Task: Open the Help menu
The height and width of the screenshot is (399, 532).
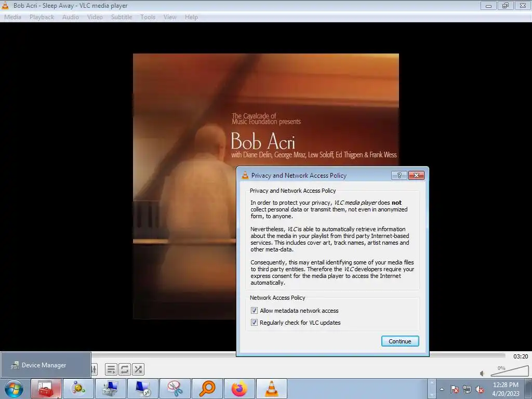Action: (x=191, y=17)
